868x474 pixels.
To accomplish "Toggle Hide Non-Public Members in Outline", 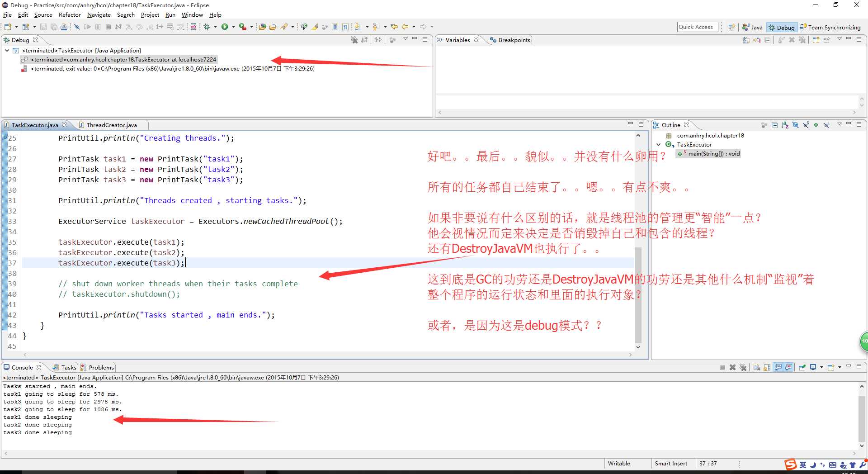I will pos(816,125).
